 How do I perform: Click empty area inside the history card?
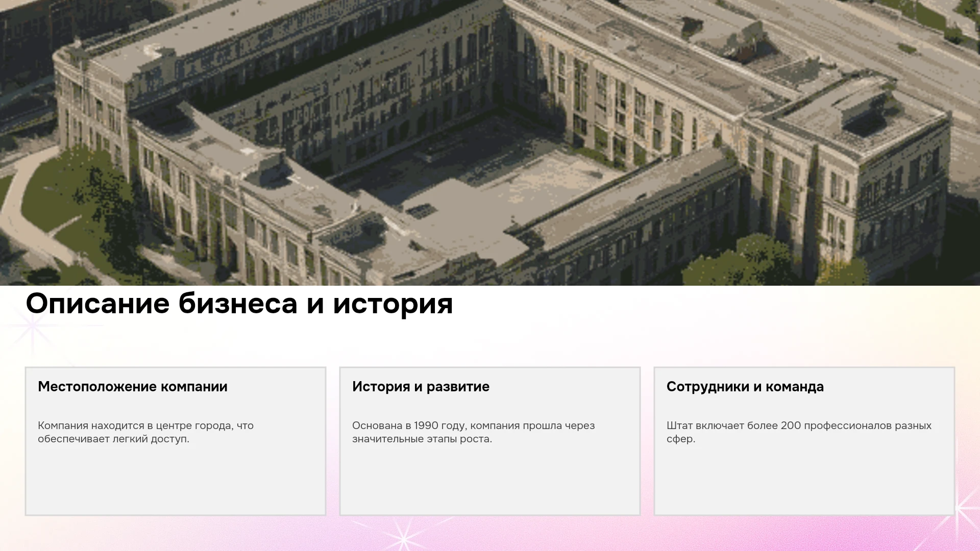click(x=490, y=480)
